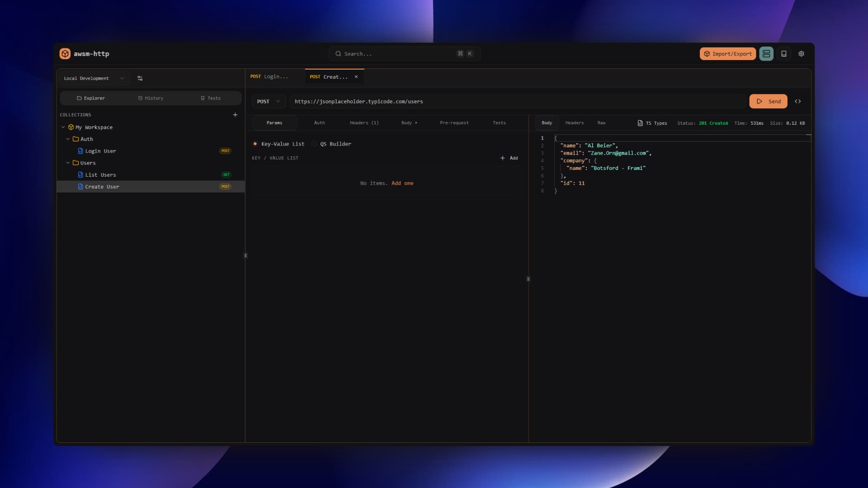Close the POST Creat... tab
The image size is (868, 488).
(356, 77)
